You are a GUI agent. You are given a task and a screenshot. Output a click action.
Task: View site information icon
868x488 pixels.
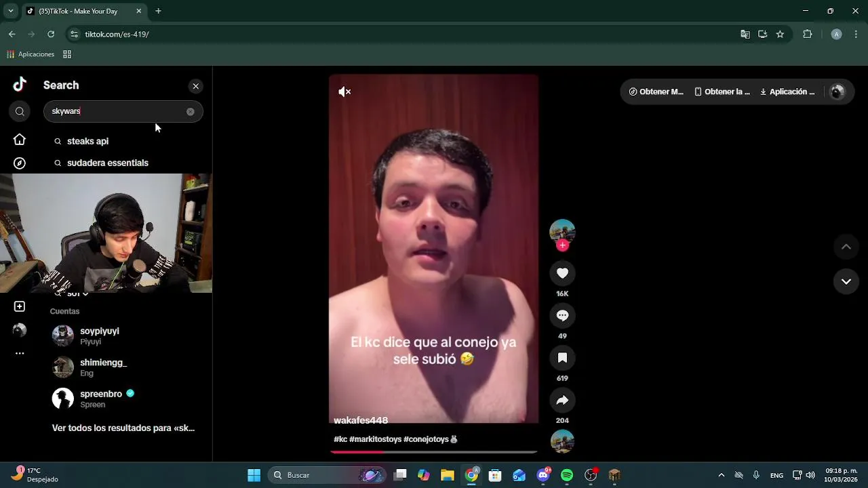[x=74, y=34]
